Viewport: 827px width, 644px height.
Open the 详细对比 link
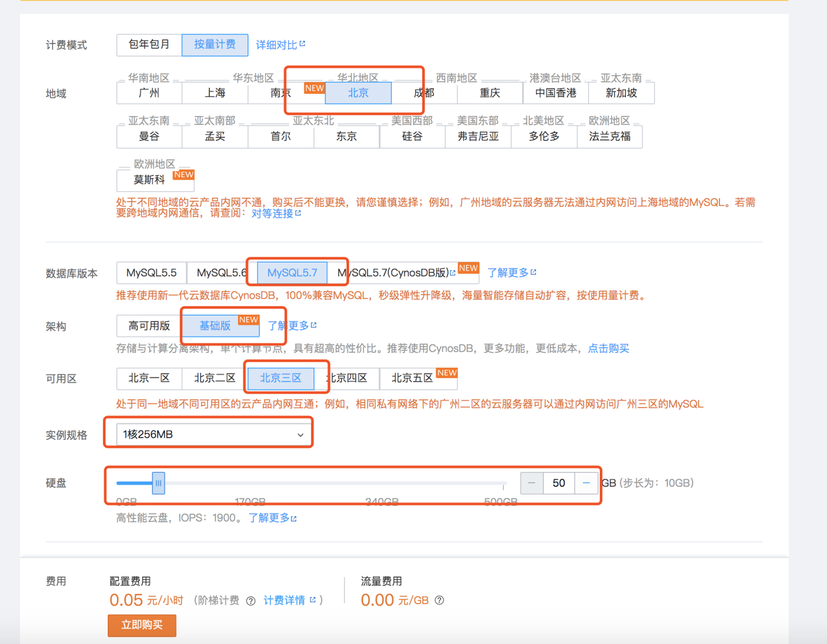(x=280, y=45)
